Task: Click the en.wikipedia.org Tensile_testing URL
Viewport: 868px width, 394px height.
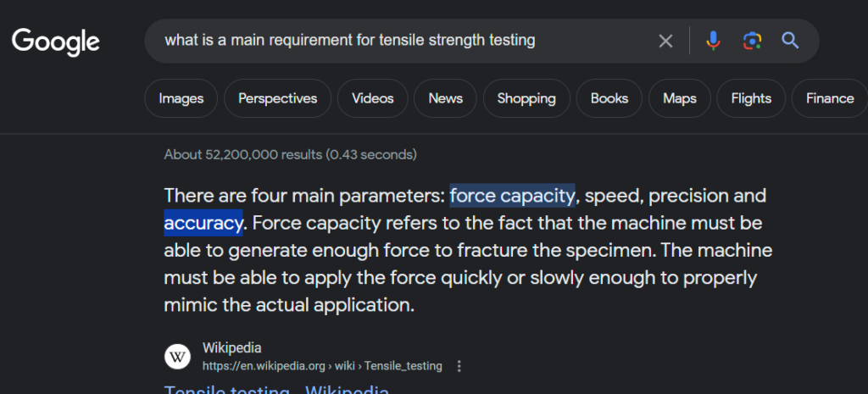Action: pos(322,366)
